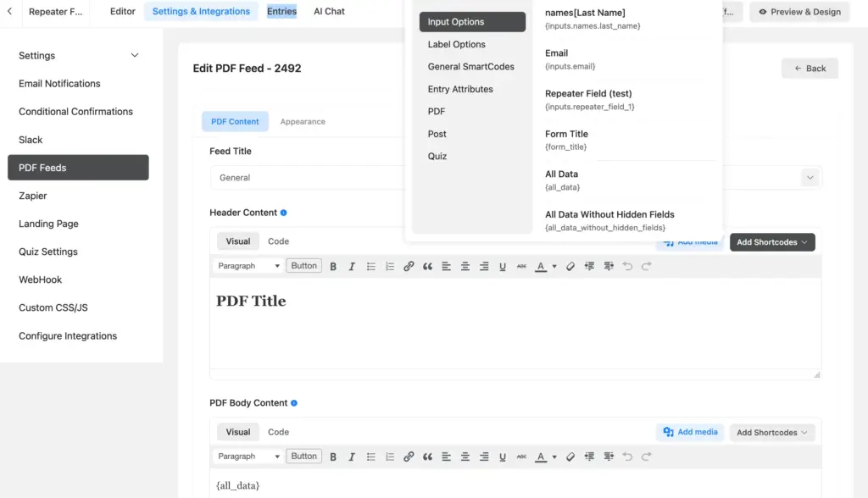This screenshot has height=498, width=868.
Task: Switch to the Appearance tab
Action: tap(303, 122)
